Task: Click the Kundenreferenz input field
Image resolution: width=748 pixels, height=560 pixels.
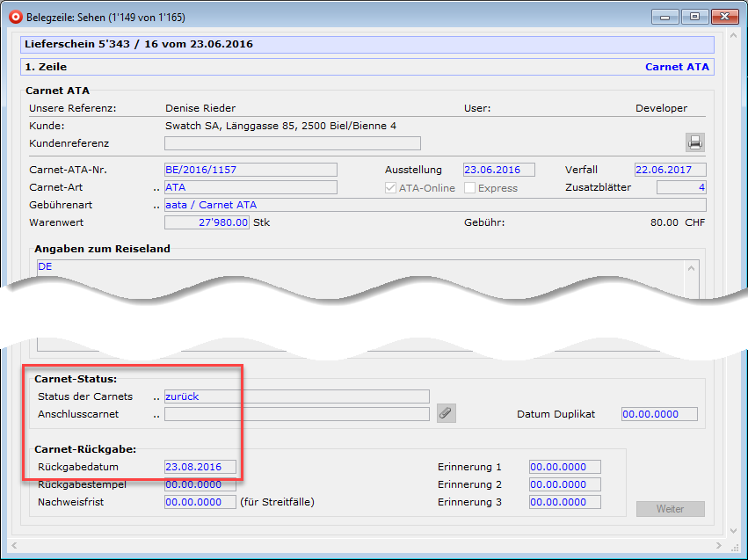Action: point(292,143)
